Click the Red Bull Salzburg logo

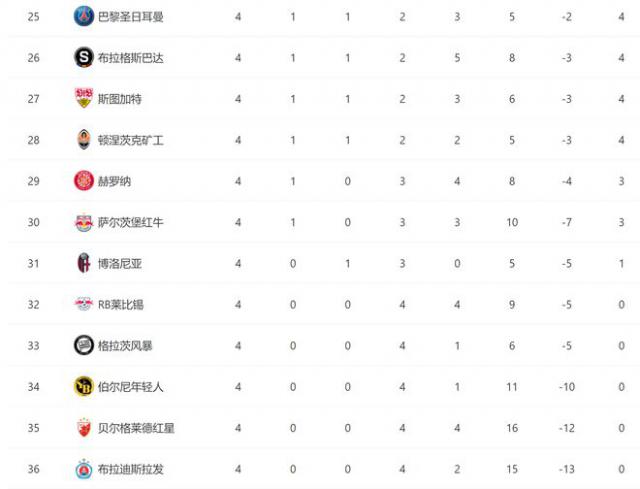click(84, 222)
